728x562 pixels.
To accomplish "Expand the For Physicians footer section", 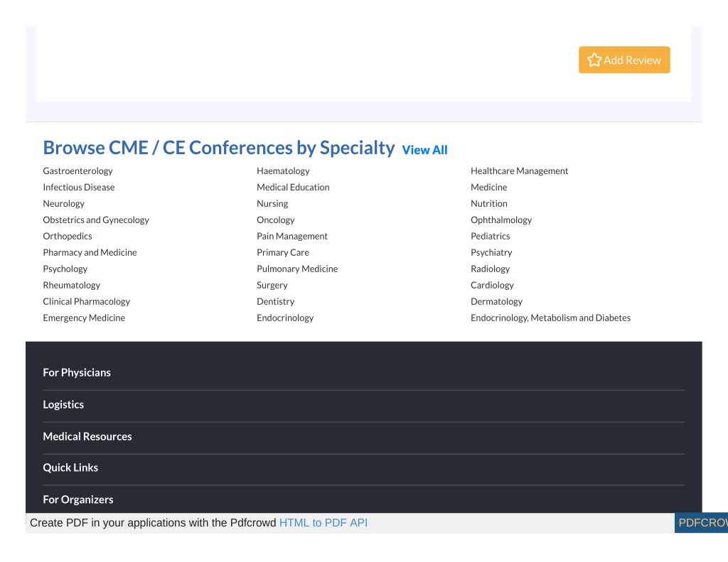I will pos(363,373).
